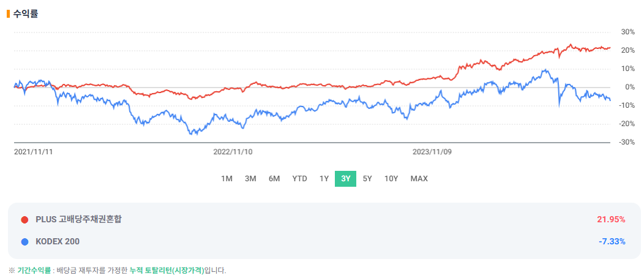Select the 1M period tab

tap(227, 179)
